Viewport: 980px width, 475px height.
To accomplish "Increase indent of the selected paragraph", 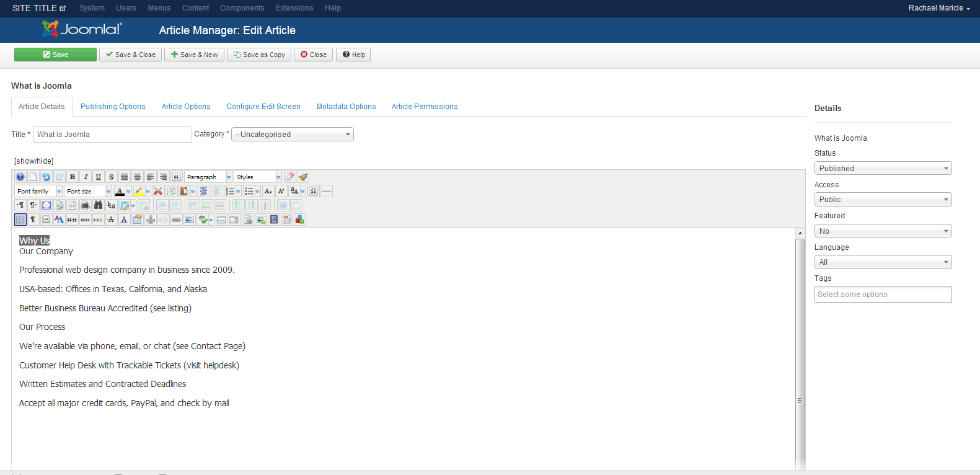I will (203, 191).
